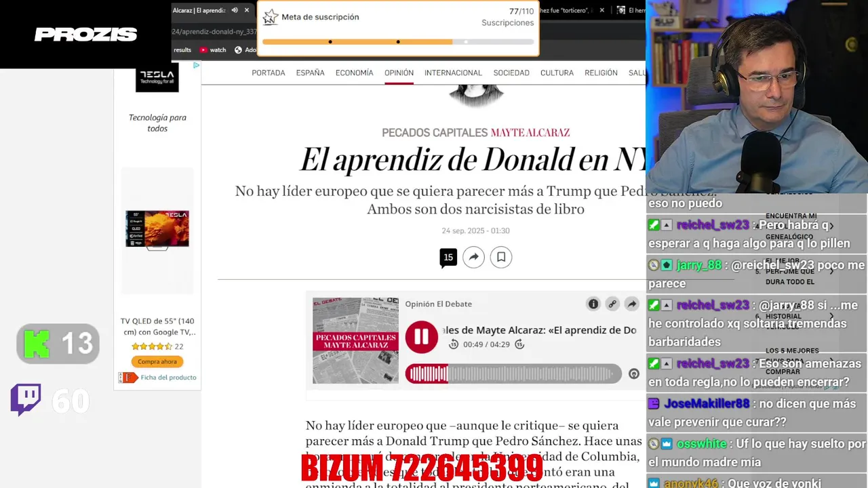Open the ECONOMÍA section

[354, 73]
